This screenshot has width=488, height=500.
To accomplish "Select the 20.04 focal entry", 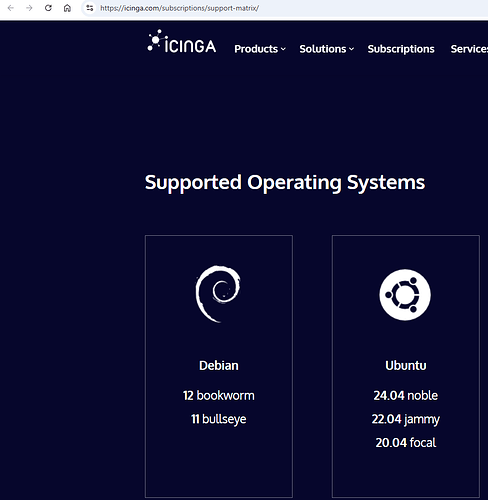I will coord(406,443).
